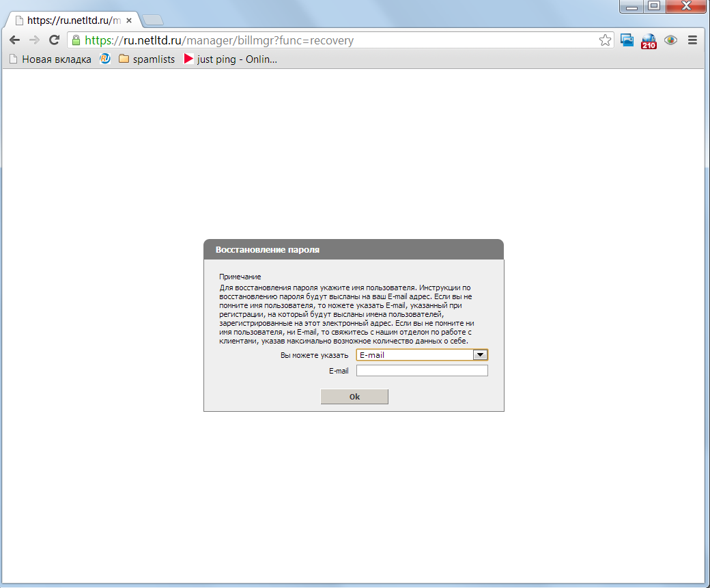710x588 pixels.
Task: Click into the E-mail text field
Action: pyautogui.click(x=422, y=371)
